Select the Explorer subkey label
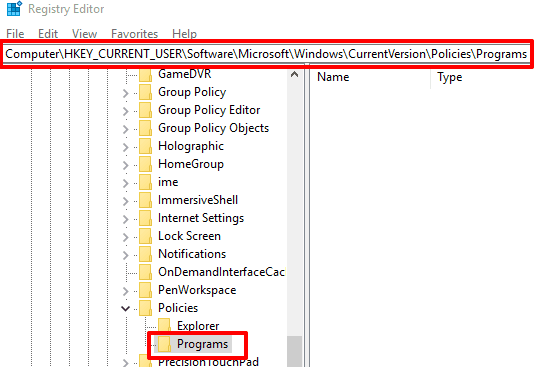This screenshot has width=534, height=367. 198,326
